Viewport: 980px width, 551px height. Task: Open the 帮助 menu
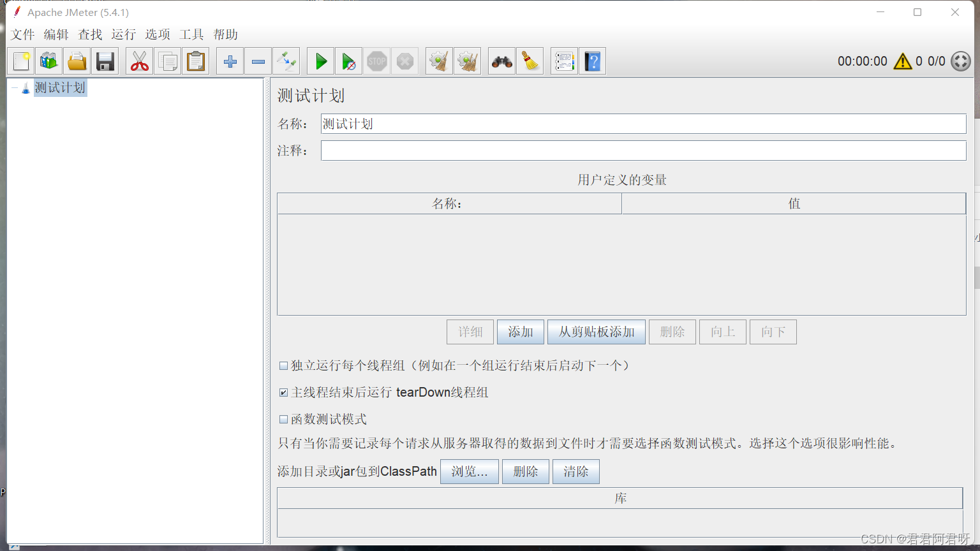click(x=225, y=34)
